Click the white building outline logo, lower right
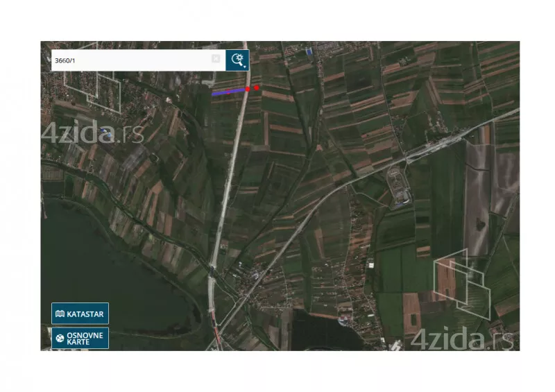555x392 pixels. (x=461, y=284)
